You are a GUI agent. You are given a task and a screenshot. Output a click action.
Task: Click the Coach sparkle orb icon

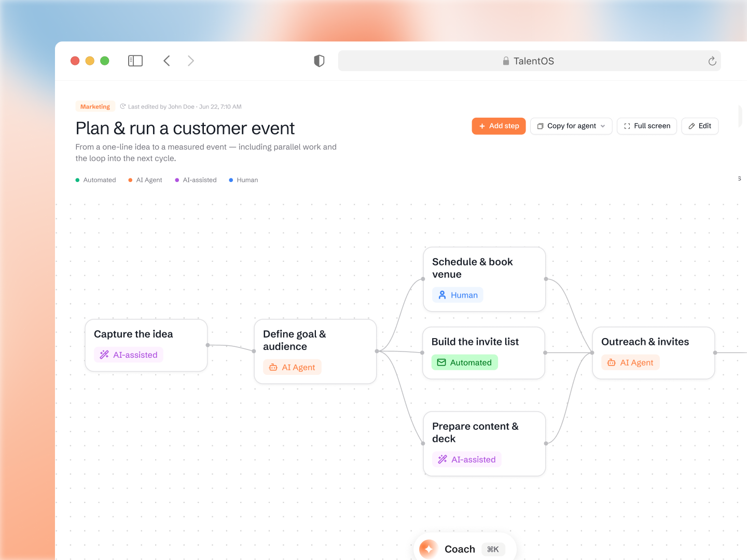point(428,549)
